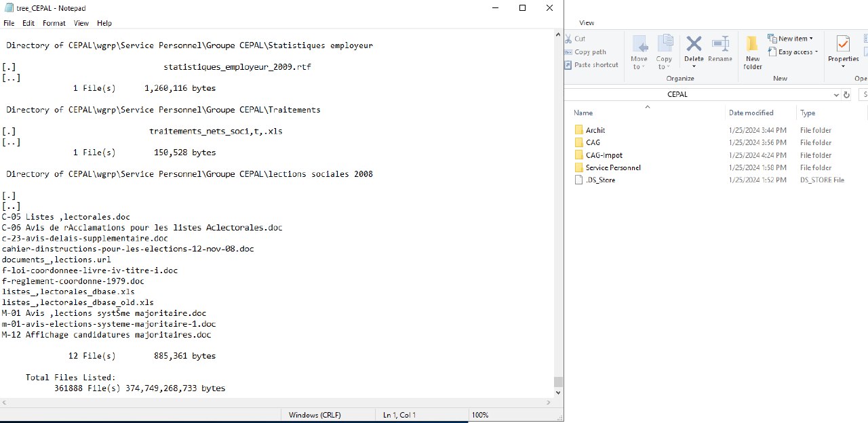Select the CAG-Impot folder
Screen dimensions: 868x423
[x=604, y=155]
